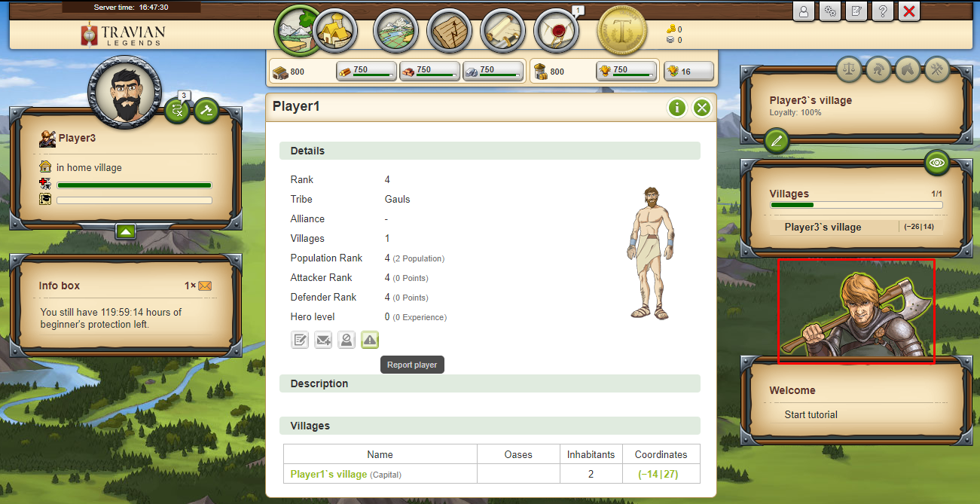Open the statistics board
The width and height of the screenshot is (980, 504).
tap(449, 31)
